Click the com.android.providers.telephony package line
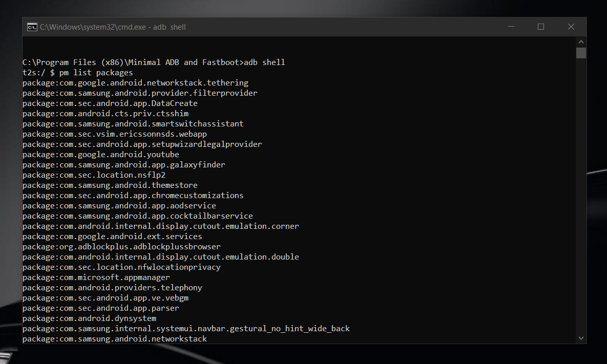Image resolution: width=607 pixels, height=364 pixels. tap(112, 288)
